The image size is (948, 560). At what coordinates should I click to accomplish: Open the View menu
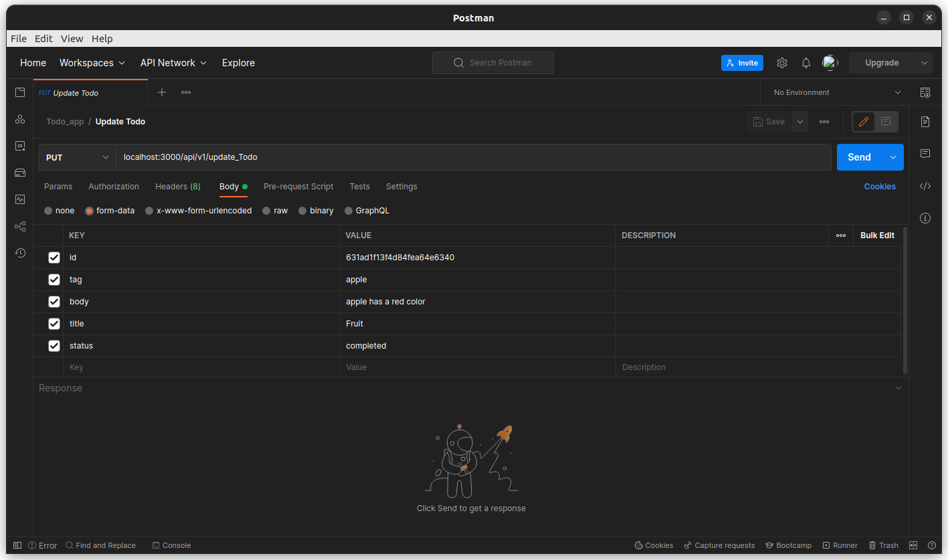(x=72, y=39)
